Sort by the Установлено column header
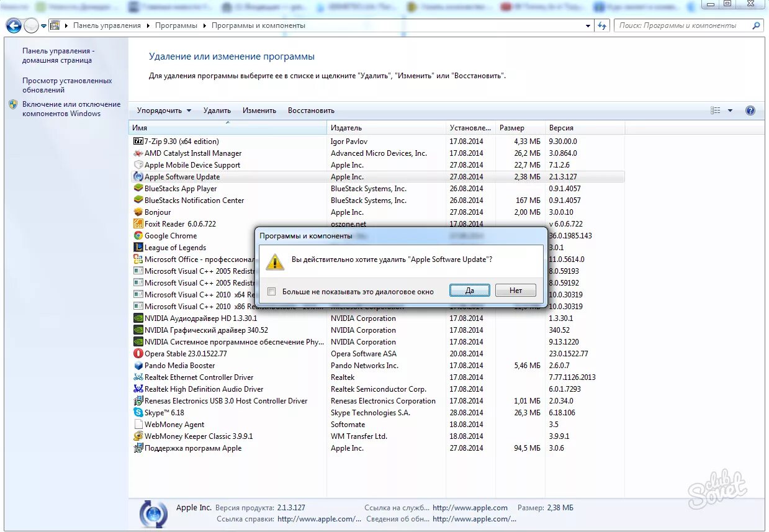Image resolution: width=769 pixels, height=532 pixels. [470, 128]
